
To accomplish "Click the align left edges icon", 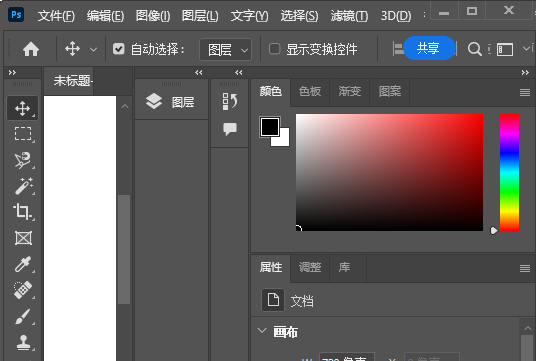I will tap(398, 49).
